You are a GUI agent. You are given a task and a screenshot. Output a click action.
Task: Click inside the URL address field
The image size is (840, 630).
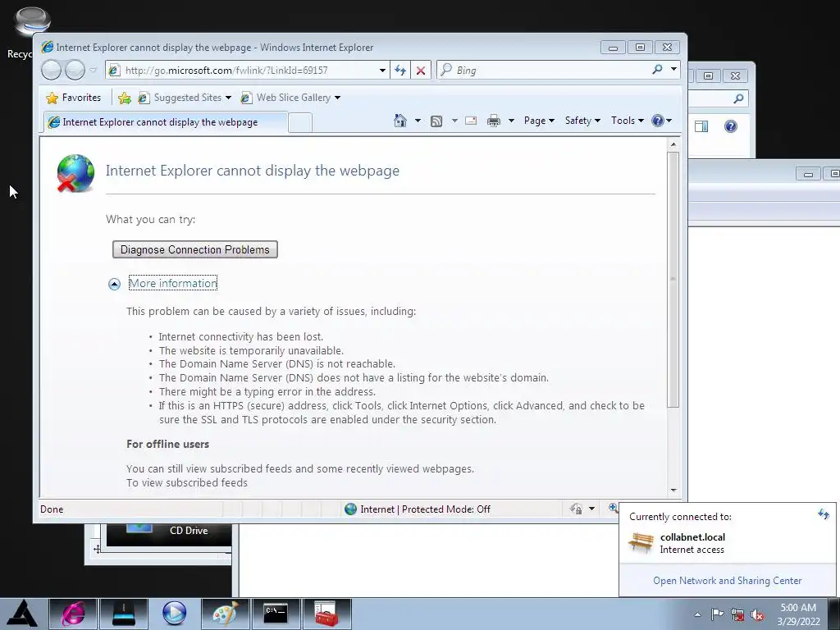pyautogui.click(x=249, y=71)
